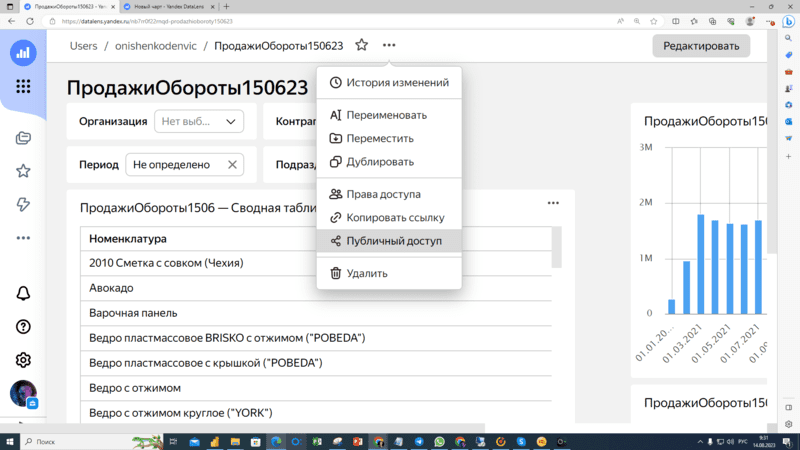Image resolution: width=800 pixels, height=450 pixels.
Task: Open pivot table widget three-dot menu
Action: (553, 204)
